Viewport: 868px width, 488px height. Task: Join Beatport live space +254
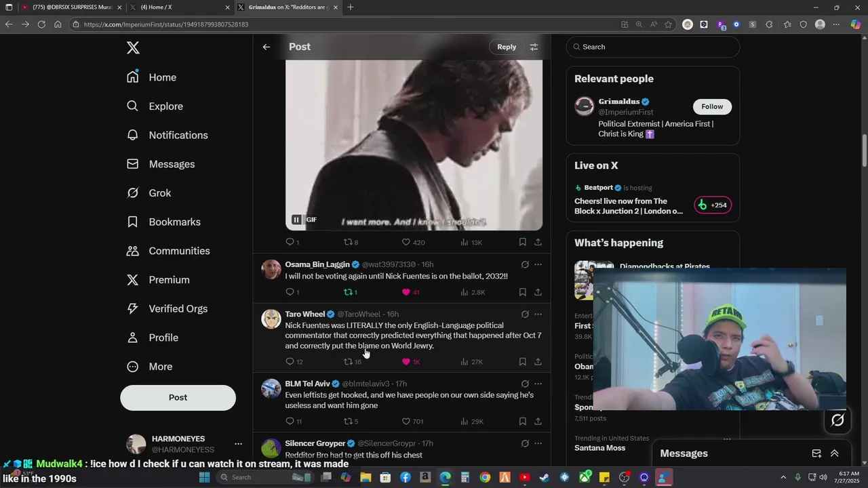tap(713, 205)
